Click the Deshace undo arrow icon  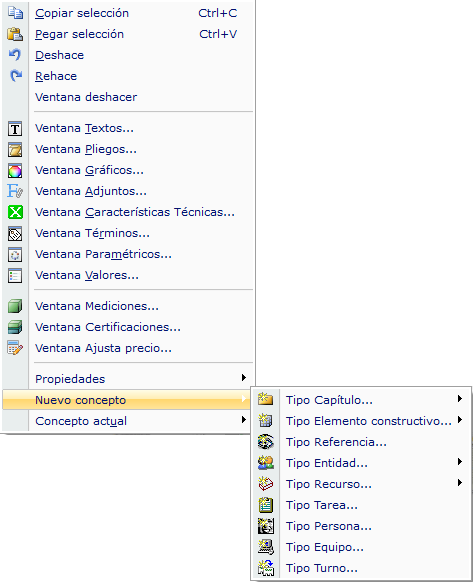click(x=15, y=55)
